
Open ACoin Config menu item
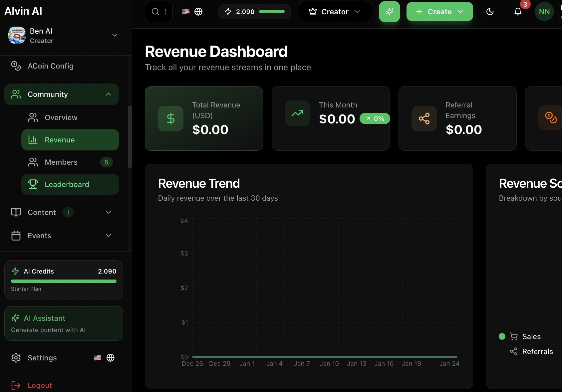[x=62, y=66]
